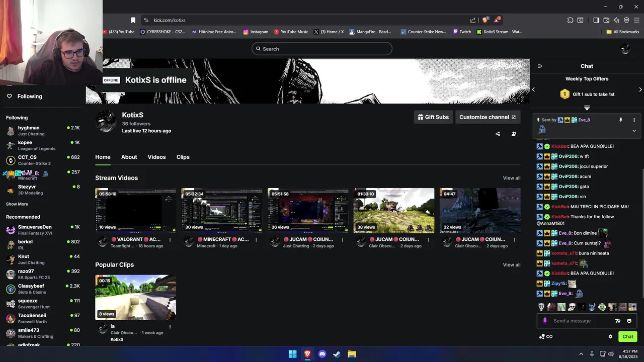The width and height of the screenshot is (644, 362).
Task: Switch to the Videos tab
Action: point(156,157)
